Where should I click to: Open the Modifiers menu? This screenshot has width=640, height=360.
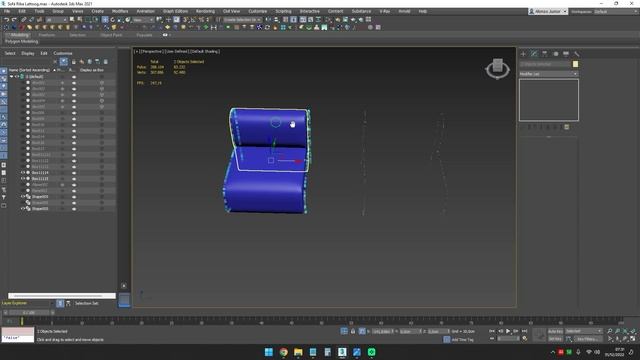pyautogui.click(x=120, y=11)
